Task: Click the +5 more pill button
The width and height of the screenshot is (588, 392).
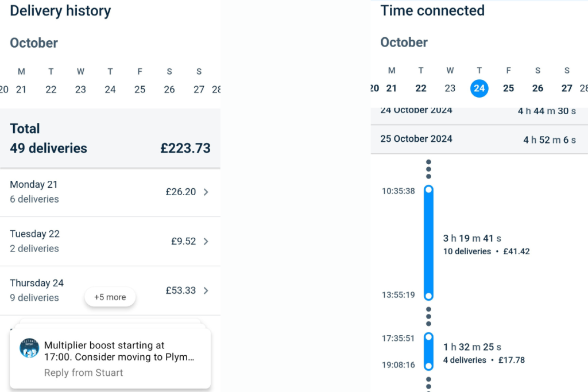Action: click(110, 297)
